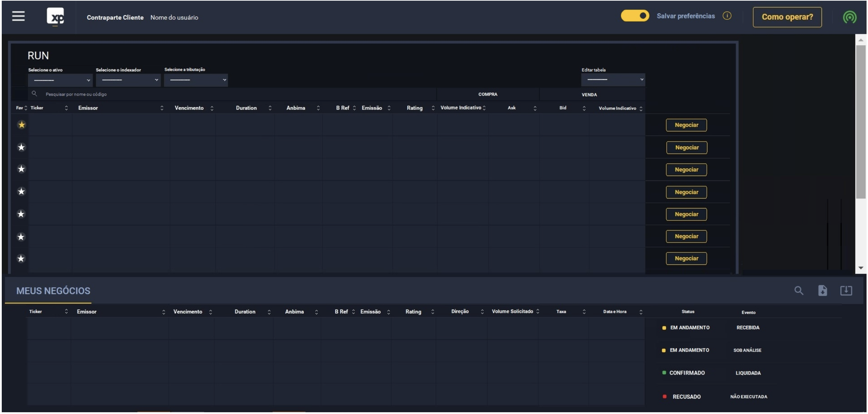Viewport: 868px width, 414px height.
Task: Open the Selecione o ativo dropdown
Action: pos(60,80)
